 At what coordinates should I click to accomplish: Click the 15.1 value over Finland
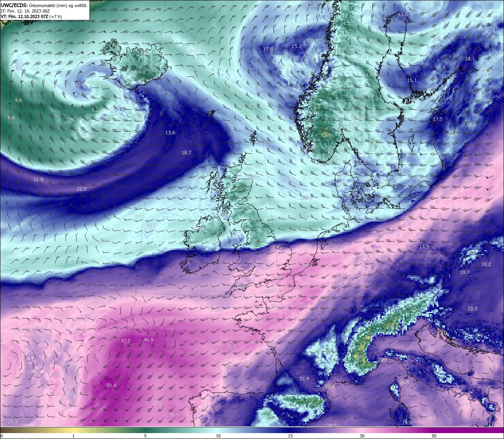pyautogui.click(x=411, y=80)
